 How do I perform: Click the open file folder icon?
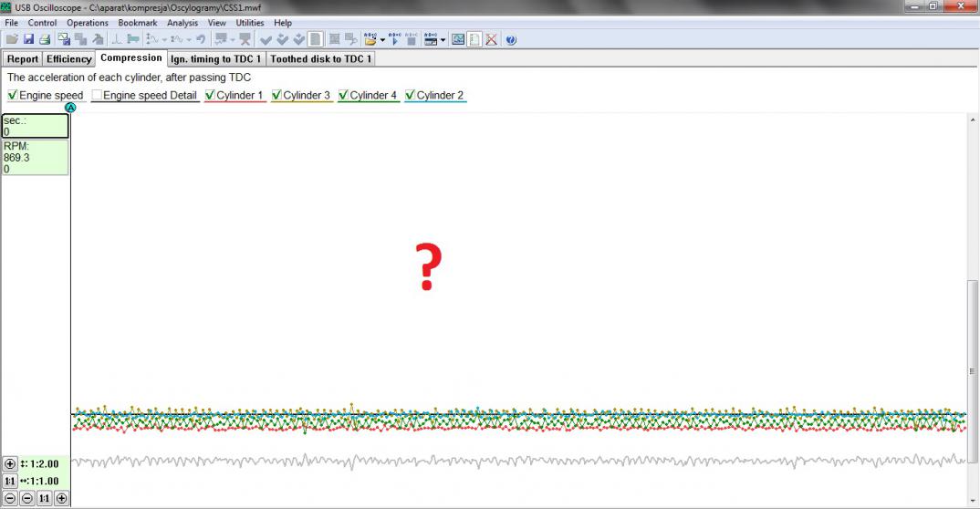[x=12, y=39]
